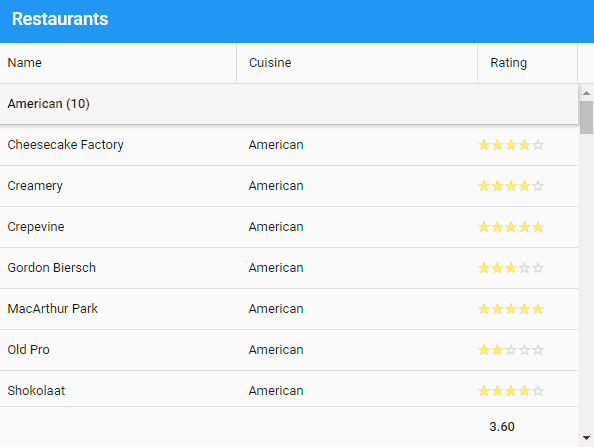Click Crepevine's five-star rating
The width and height of the screenshot is (594, 447).
click(511, 227)
